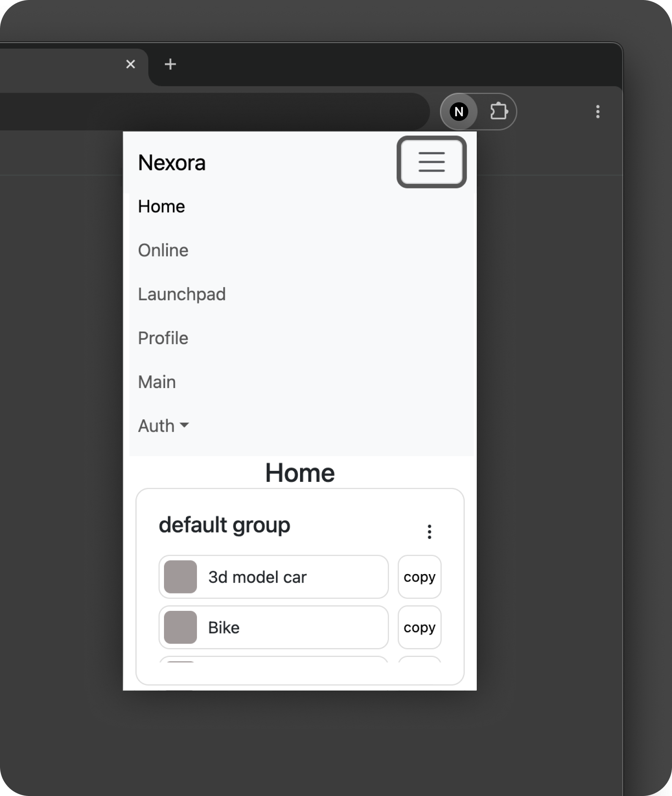Viewport: 672px width, 796px height.
Task: Open the browser Extensions puzzle icon
Action: point(499,112)
